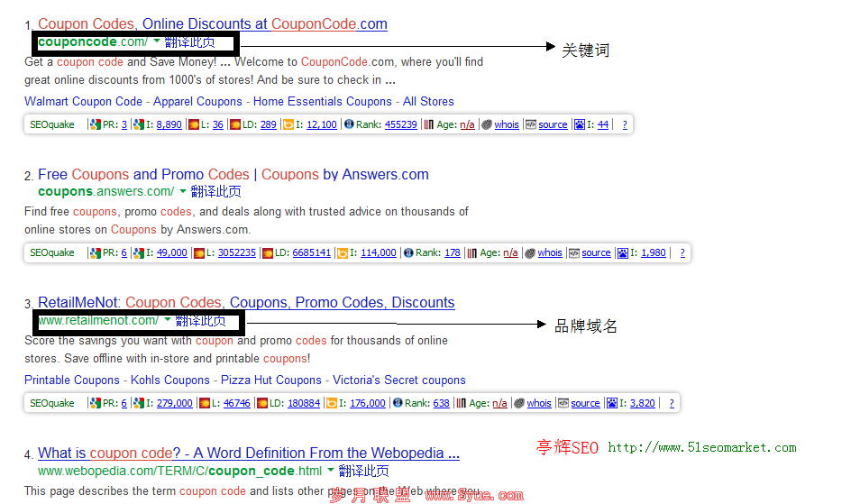
Task: Click SEMrush linkdomain icon beside LD: 6685141
Action: point(268,252)
